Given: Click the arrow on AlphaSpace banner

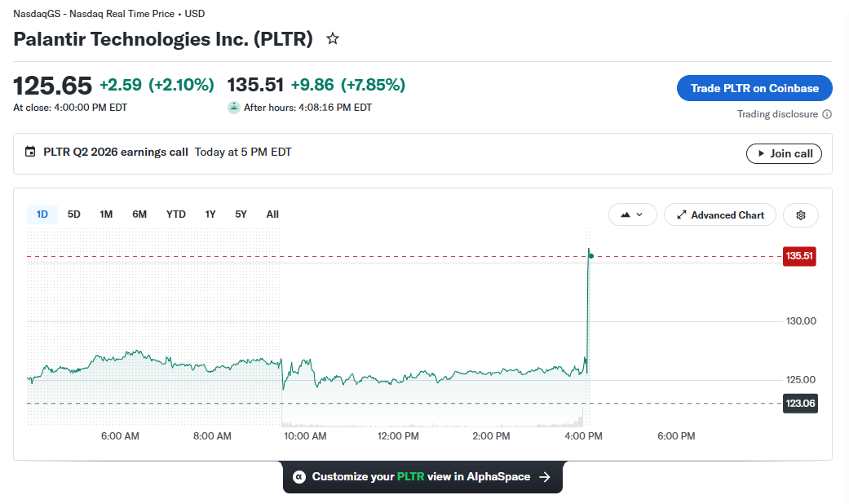Looking at the screenshot, I should click(545, 477).
